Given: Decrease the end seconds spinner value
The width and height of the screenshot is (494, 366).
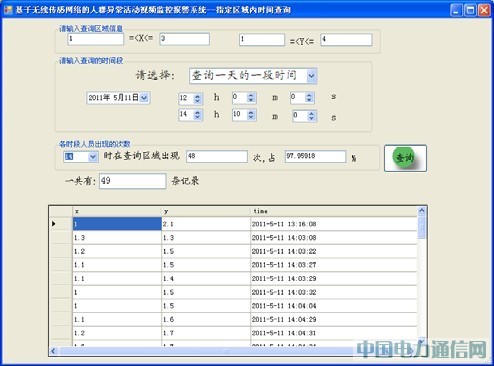Looking at the screenshot, I should click(311, 119).
